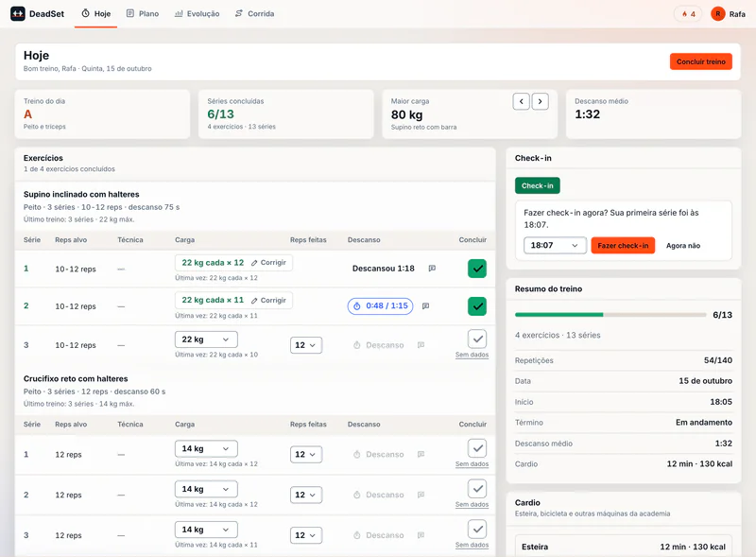
Task: Show previous Maior carga record
Action: coord(522,101)
